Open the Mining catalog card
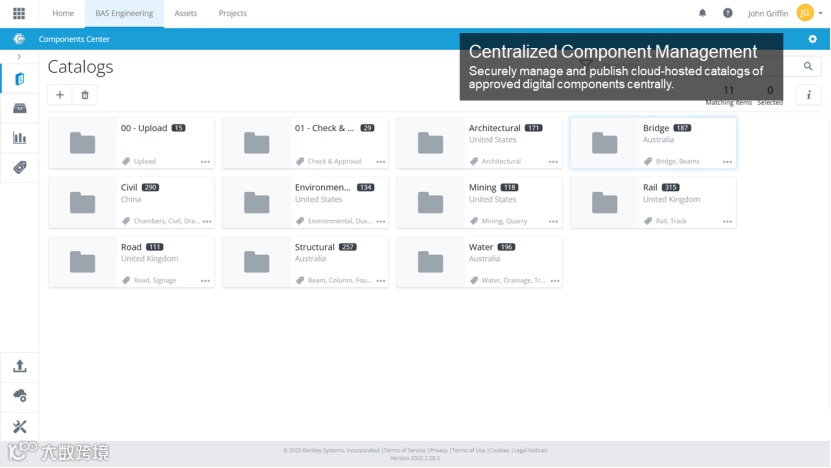 479,202
